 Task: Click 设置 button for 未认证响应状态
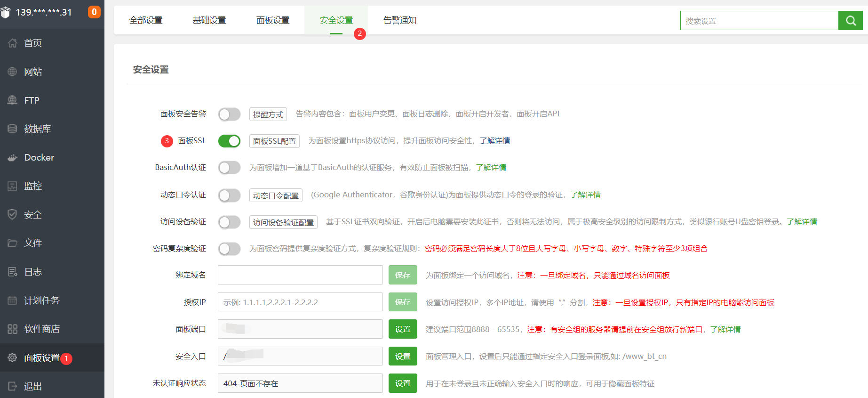[x=403, y=383]
